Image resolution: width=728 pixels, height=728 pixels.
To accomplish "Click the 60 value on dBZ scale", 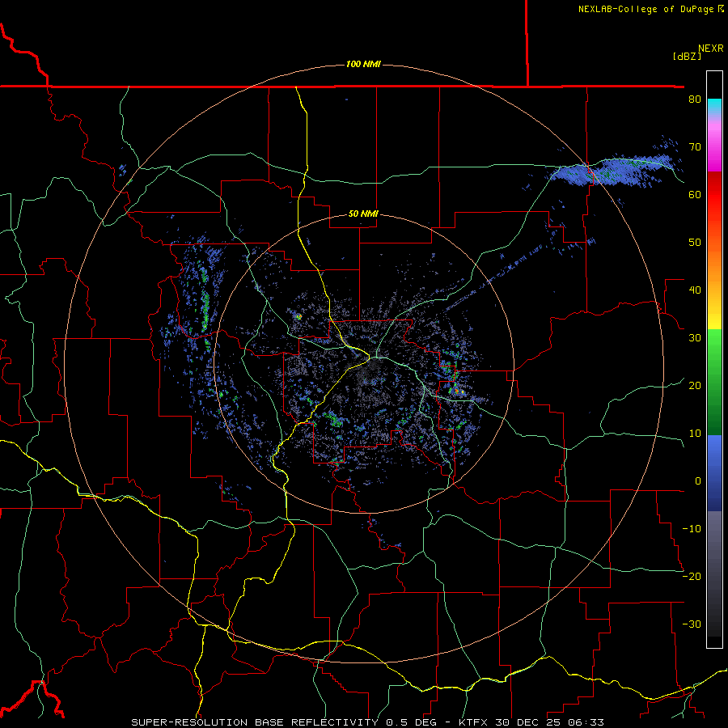I will tap(695, 194).
